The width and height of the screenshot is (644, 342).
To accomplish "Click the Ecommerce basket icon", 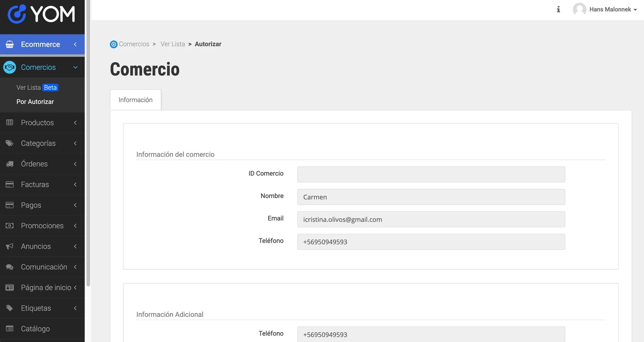I will point(10,44).
